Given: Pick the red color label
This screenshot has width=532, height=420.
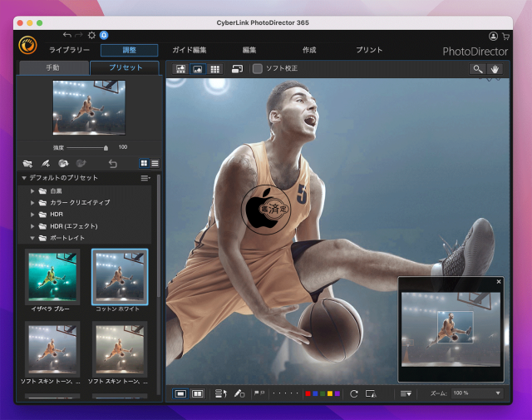Looking at the screenshot, I should pos(308,393).
